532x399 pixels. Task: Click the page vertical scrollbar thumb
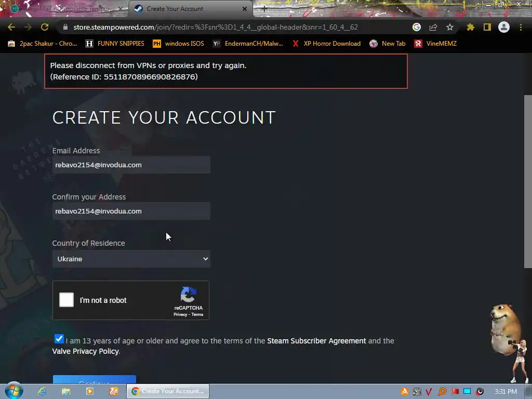[528, 181]
